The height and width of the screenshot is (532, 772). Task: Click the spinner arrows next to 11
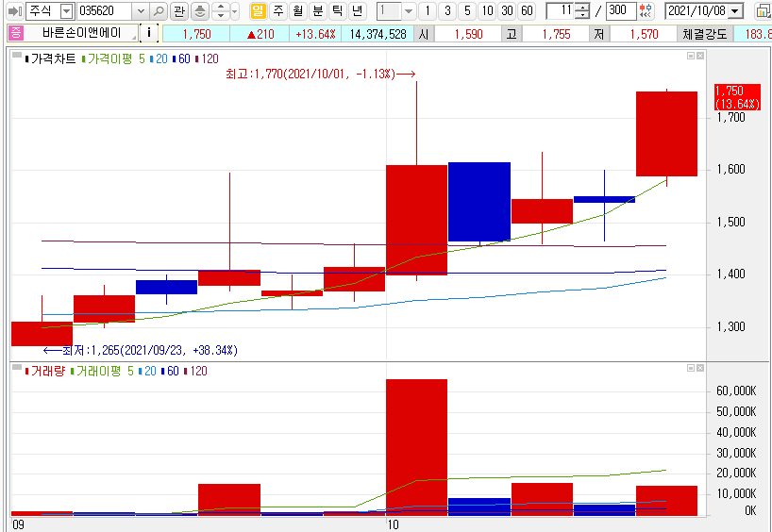582,10
